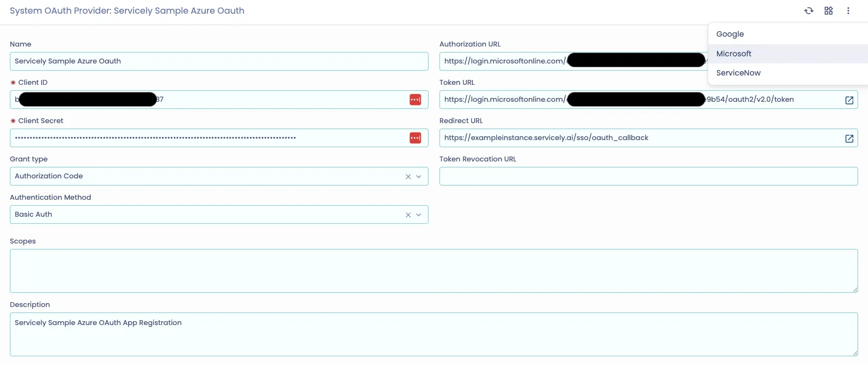This screenshot has width=868, height=365.
Task: Expand the Authentication Method dropdown
Action: click(419, 215)
